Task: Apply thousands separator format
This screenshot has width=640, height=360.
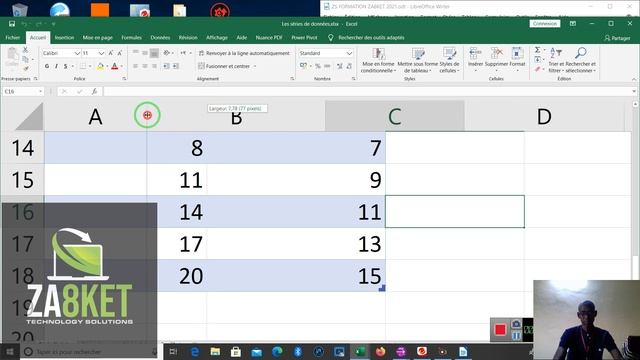Action: pyautogui.click(x=327, y=66)
